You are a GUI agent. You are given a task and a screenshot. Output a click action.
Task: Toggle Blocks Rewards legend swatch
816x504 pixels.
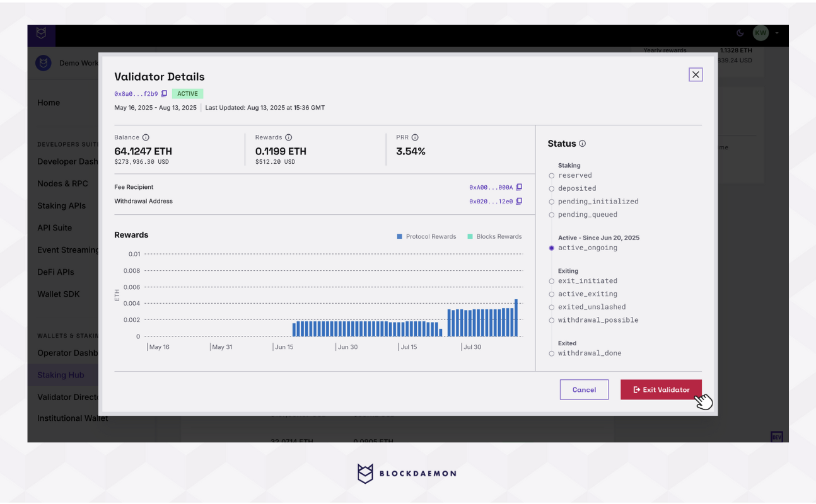[x=470, y=237]
